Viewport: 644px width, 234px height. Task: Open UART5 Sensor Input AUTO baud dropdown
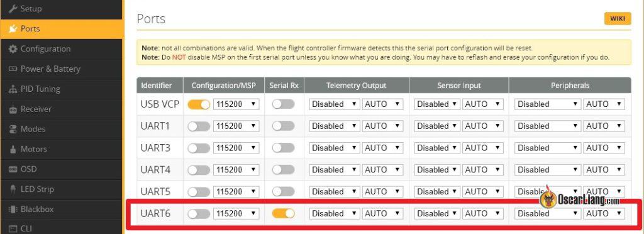pos(482,191)
